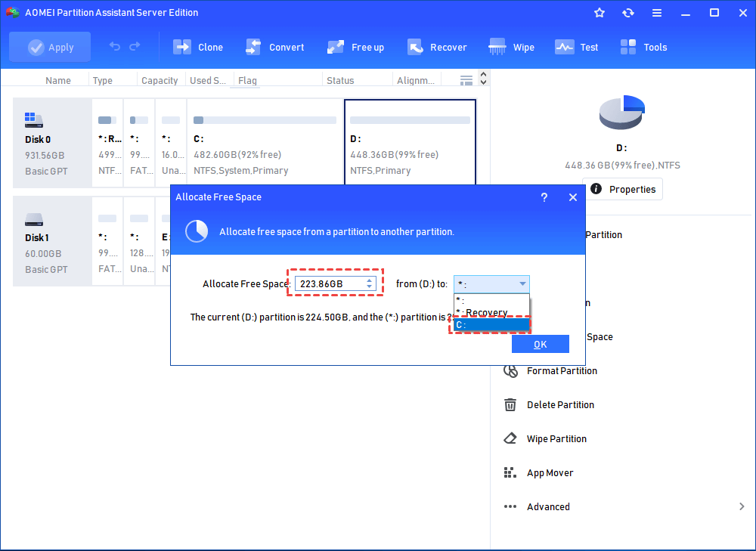Open the Test tool
This screenshot has height=551, width=756.
pyautogui.click(x=576, y=47)
